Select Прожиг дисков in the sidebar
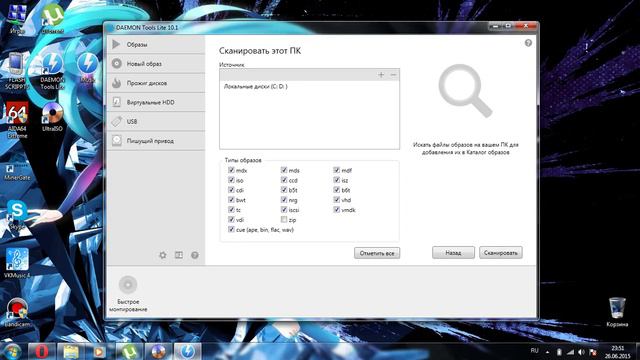640x360 pixels. (x=156, y=83)
